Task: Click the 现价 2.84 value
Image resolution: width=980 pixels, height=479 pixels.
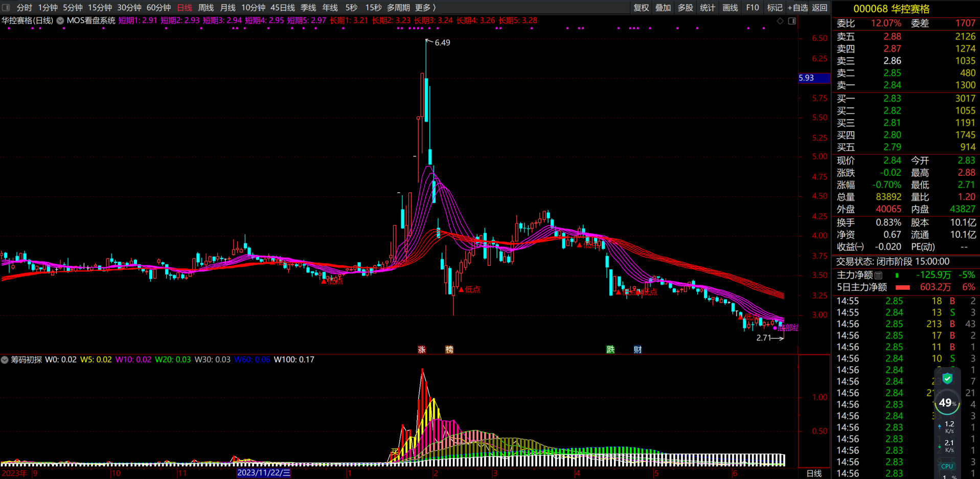Action: [892, 161]
